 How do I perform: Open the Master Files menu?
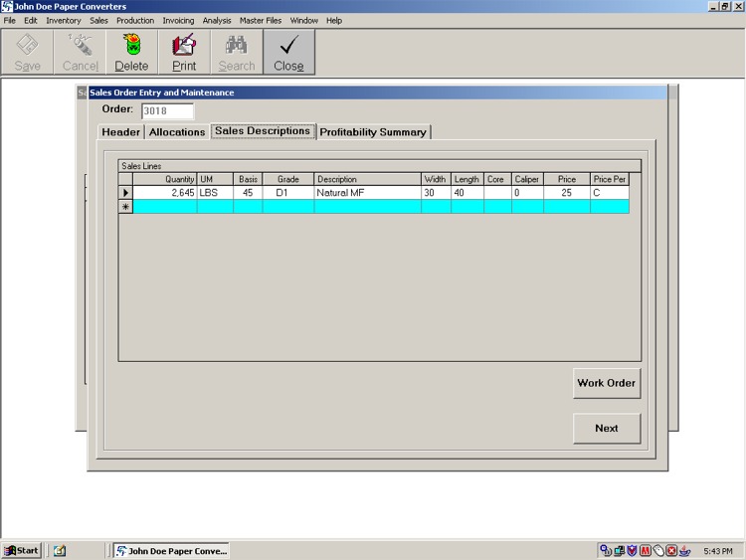pyautogui.click(x=261, y=21)
